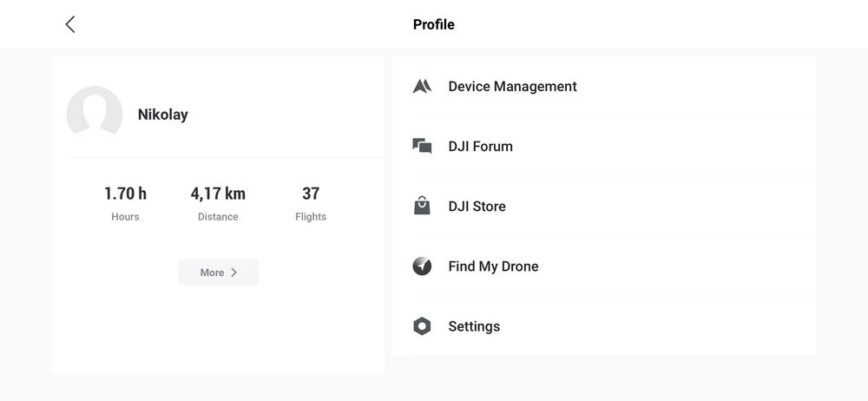The image size is (868, 401).
Task: Tap the 4,17 km distance stat
Action: pyautogui.click(x=218, y=194)
